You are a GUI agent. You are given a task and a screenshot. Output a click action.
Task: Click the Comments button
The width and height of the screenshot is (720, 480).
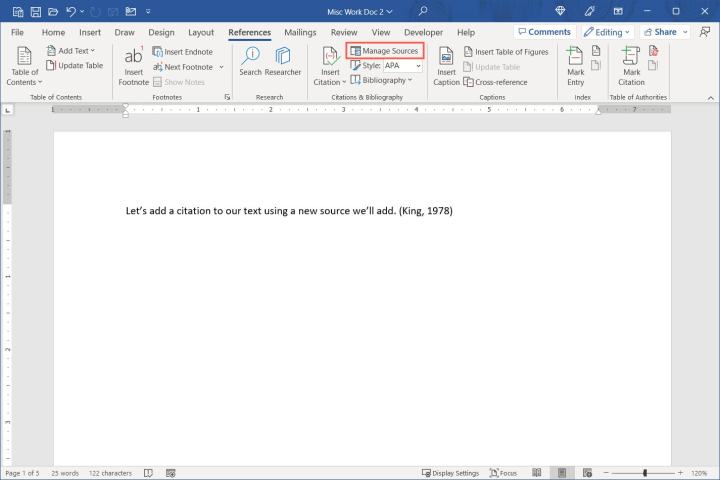pos(543,32)
